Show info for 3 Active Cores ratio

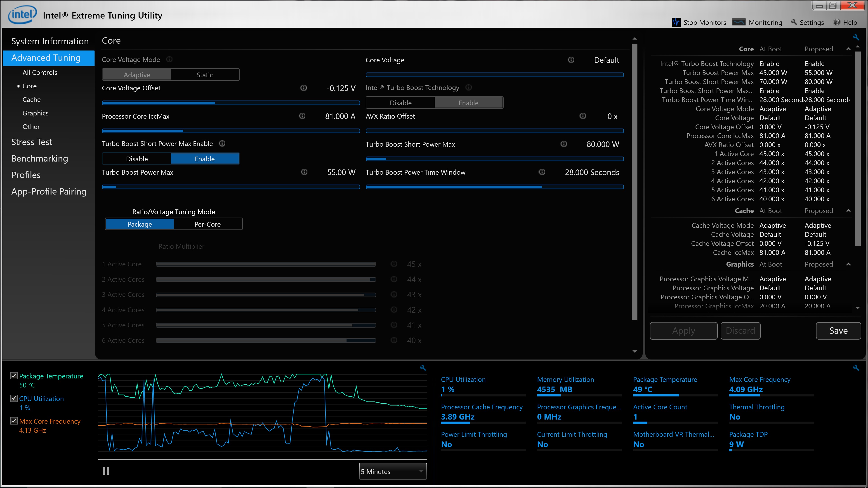(394, 294)
